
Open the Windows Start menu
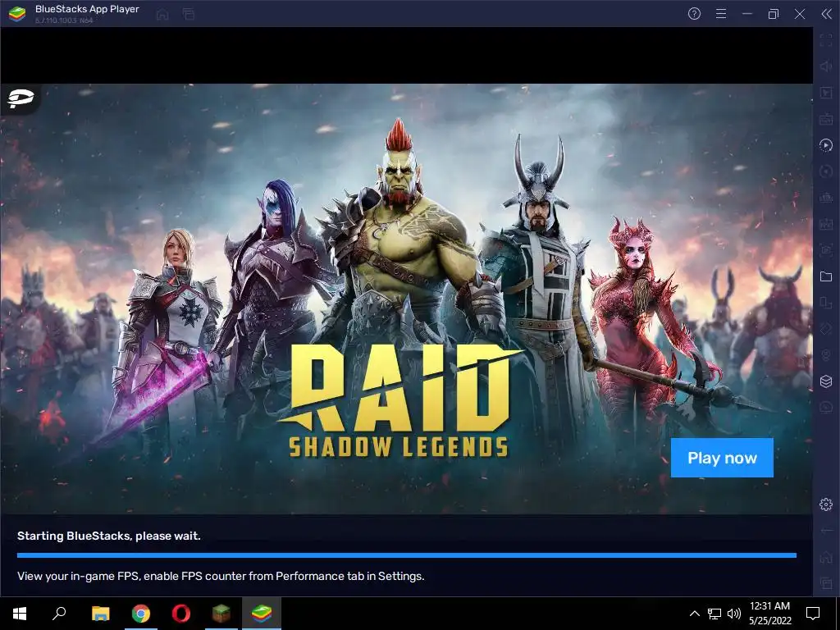[x=20, y=614]
